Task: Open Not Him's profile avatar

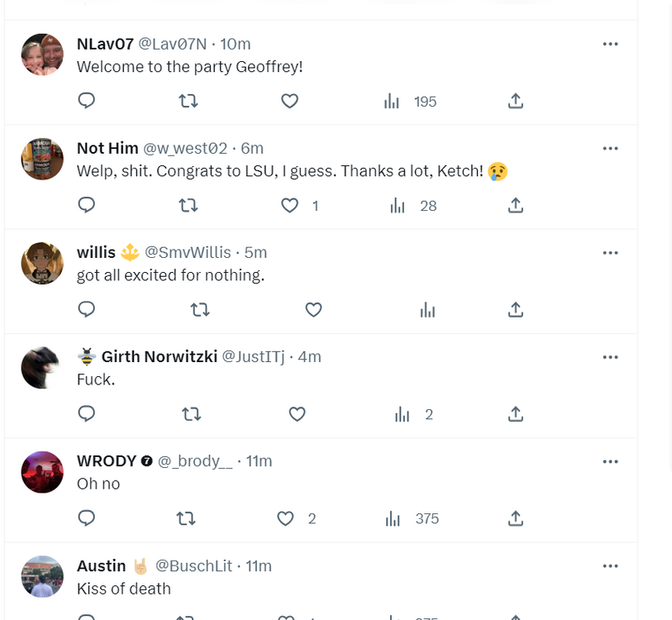Action: click(x=42, y=159)
